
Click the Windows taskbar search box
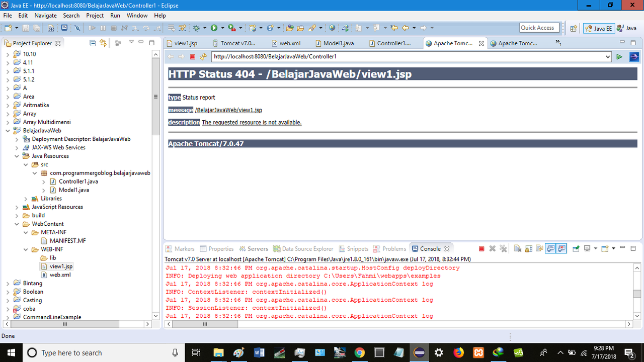104,352
